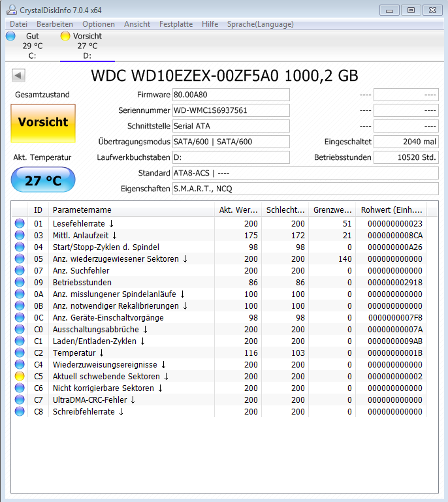Click the Eigenschaften field S.M.A.R.T., NCQ
This screenshot has height=502, width=448.
(x=305, y=189)
